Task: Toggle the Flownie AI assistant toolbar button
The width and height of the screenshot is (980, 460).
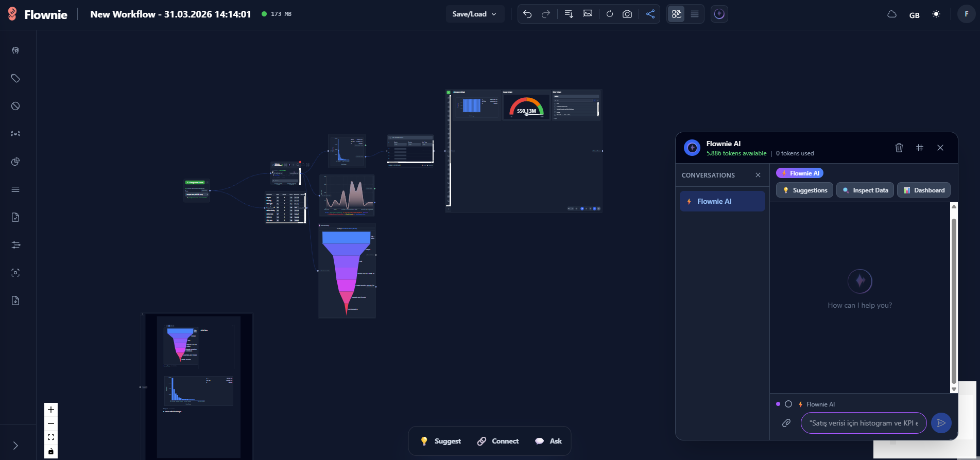Action: pos(719,14)
